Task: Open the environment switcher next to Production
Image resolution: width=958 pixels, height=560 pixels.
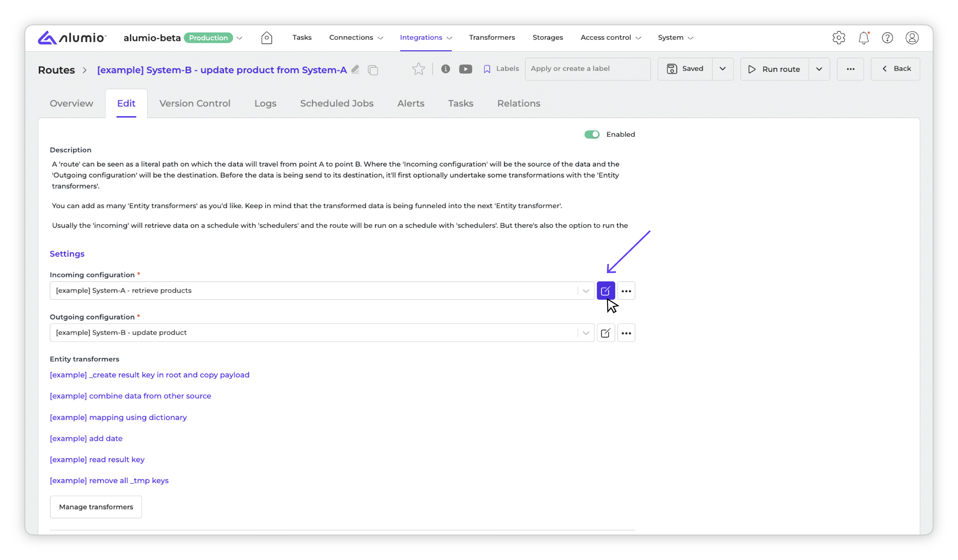Action: pos(239,38)
